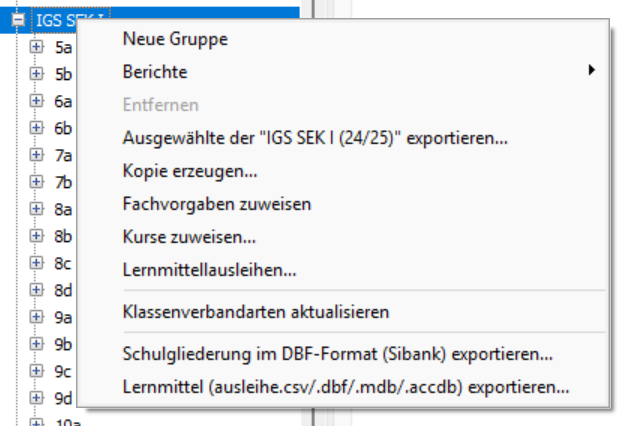
Task: Open the Berichte submenu
Action: [155, 72]
